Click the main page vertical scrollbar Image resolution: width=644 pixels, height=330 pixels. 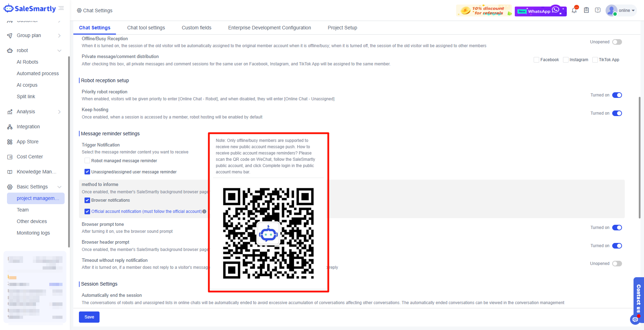(x=639, y=157)
